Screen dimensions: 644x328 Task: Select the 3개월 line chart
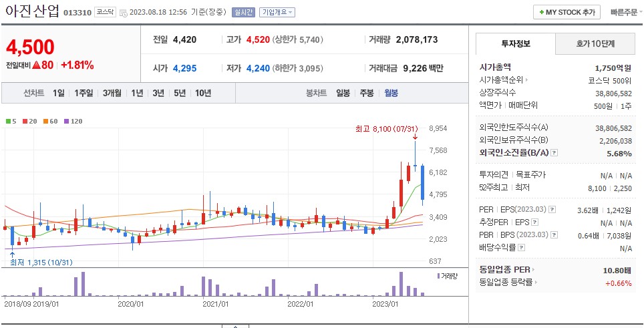click(112, 93)
